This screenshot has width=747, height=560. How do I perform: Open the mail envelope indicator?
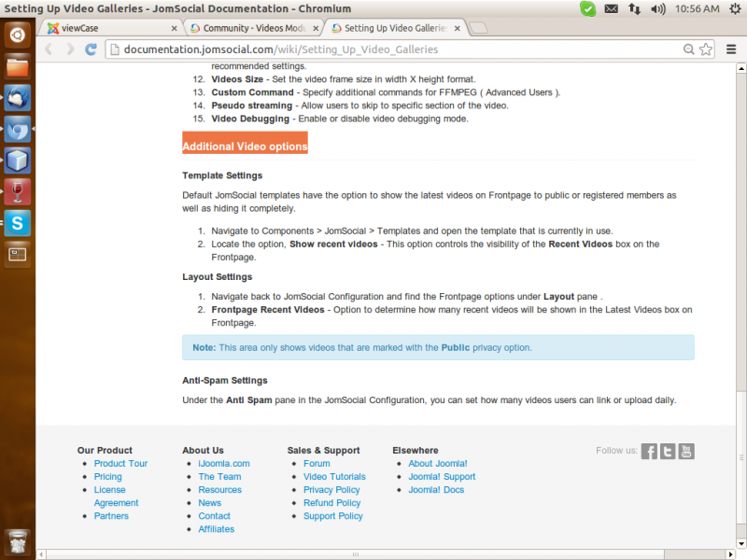click(x=612, y=8)
